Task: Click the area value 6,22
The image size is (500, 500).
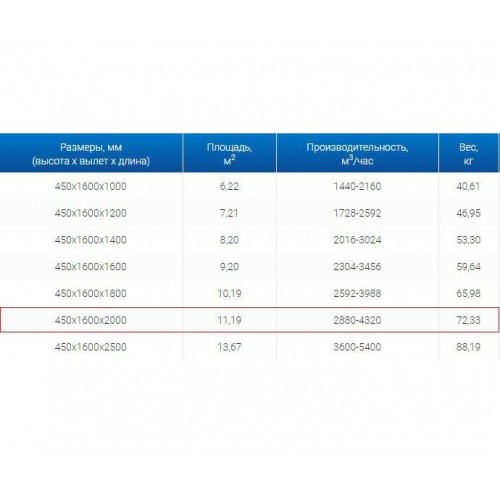Action: [x=229, y=186]
